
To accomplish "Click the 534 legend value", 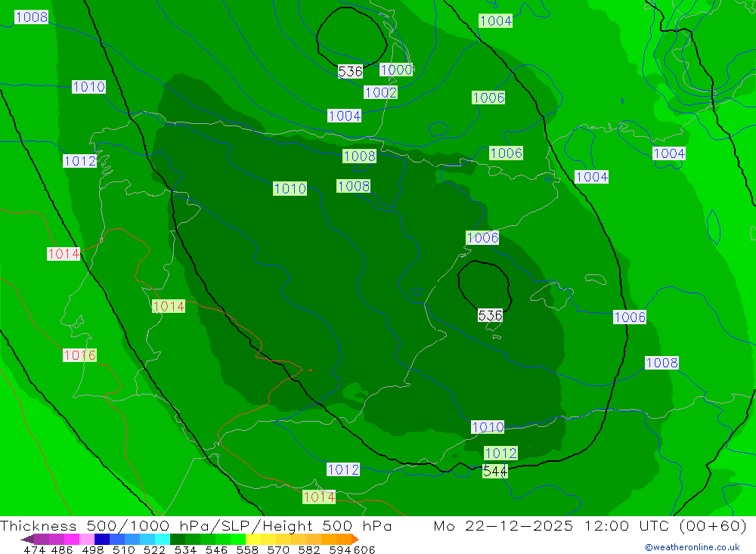I will click(x=185, y=549).
